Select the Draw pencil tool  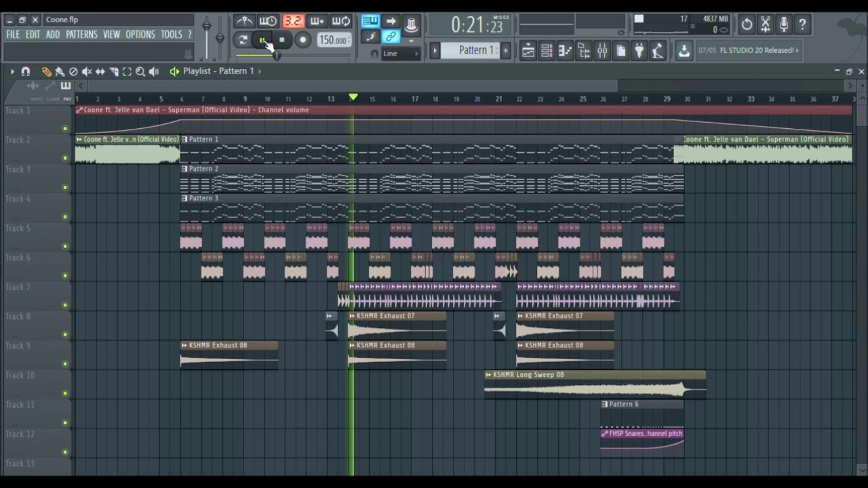tap(46, 71)
